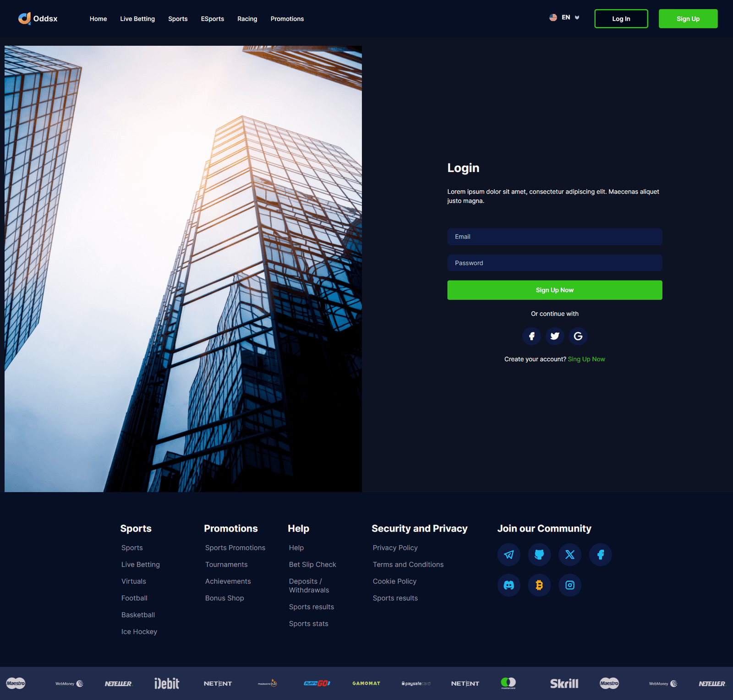This screenshot has height=700, width=733.
Task: Click the Bitcoin icon in footer
Action: click(x=539, y=585)
